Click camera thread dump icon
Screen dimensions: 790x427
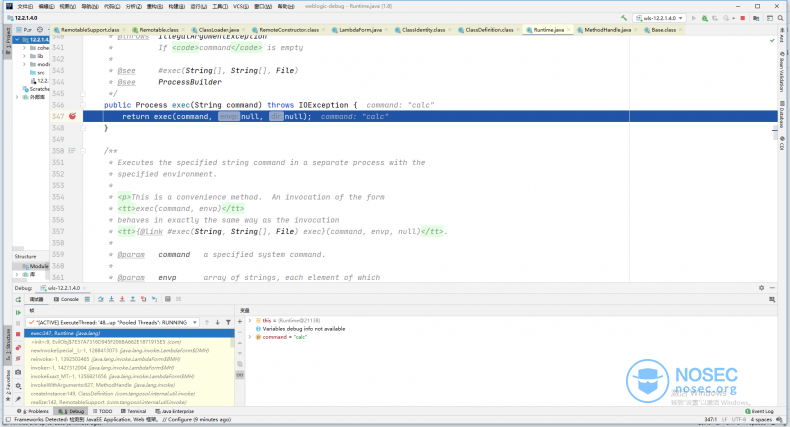[18, 372]
